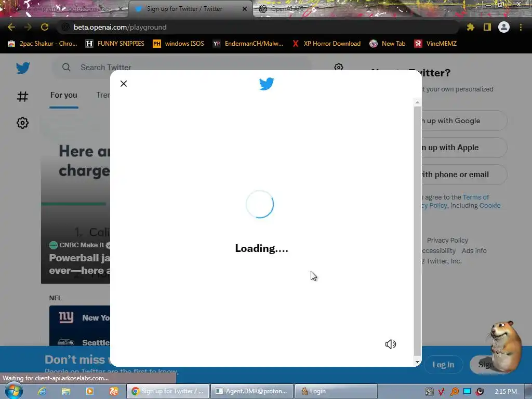Open Explore hashtag icon in sidebar

(x=22, y=97)
